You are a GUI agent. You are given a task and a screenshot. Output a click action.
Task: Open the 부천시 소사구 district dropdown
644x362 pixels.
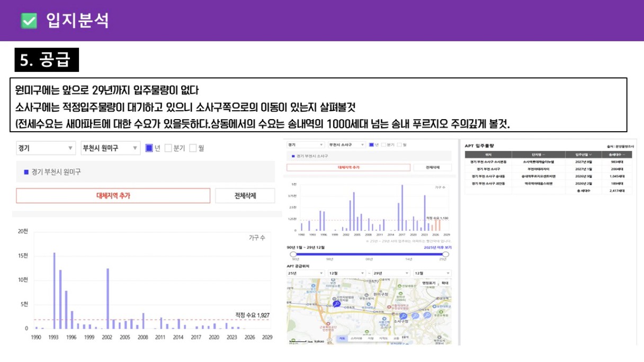coord(347,144)
